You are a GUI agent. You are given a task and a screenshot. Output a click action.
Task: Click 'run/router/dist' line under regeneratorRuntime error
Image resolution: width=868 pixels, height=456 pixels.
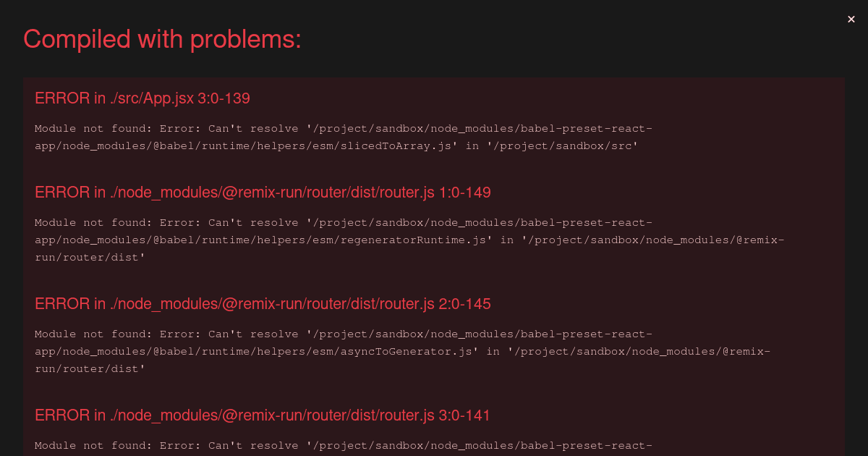90,258
